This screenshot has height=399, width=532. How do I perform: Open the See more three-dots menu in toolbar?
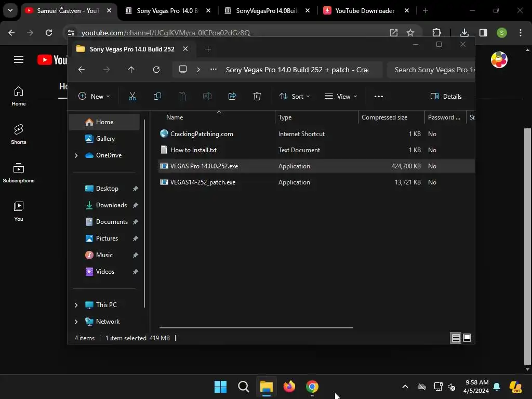(379, 96)
